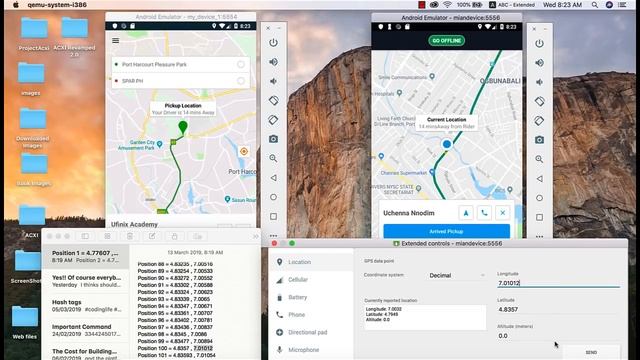
Task: Click Notes toolbar trash icon
Action: click(130, 236)
